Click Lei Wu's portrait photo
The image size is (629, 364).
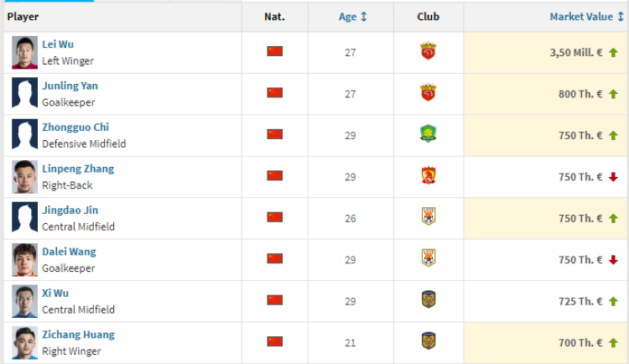(x=24, y=53)
